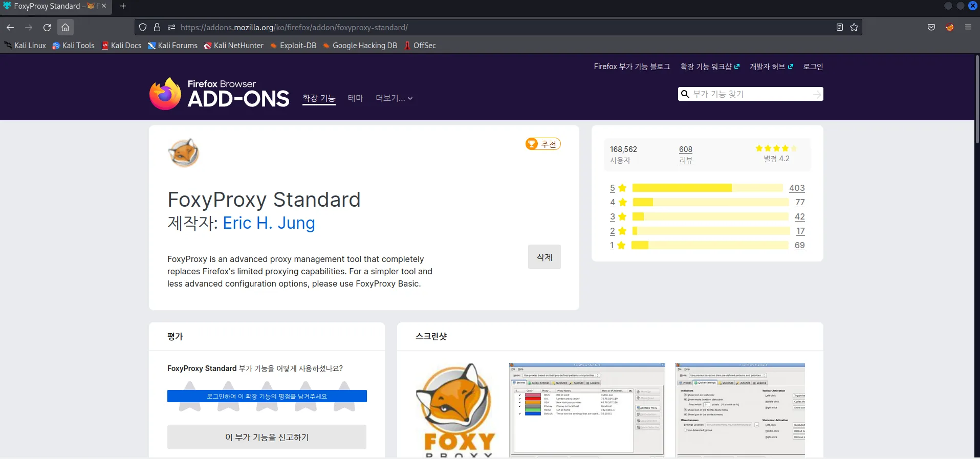Toggle reader view in address bar
The width and height of the screenshot is (980, 459).
[x=840, y=27]
